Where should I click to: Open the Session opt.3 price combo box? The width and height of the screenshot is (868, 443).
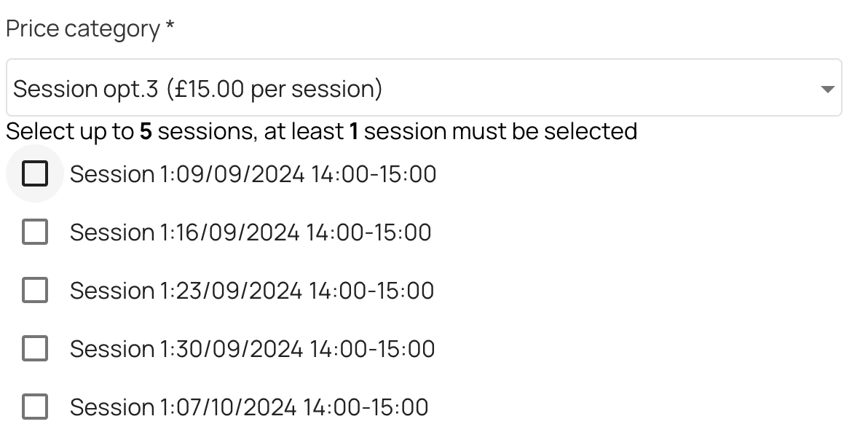[x=422, y=88]
